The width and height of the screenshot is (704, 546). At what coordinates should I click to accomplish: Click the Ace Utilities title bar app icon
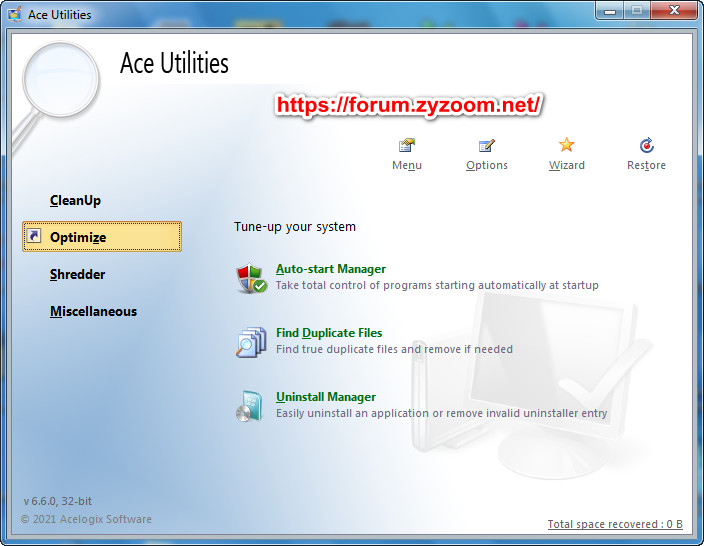tap(14, 14)
